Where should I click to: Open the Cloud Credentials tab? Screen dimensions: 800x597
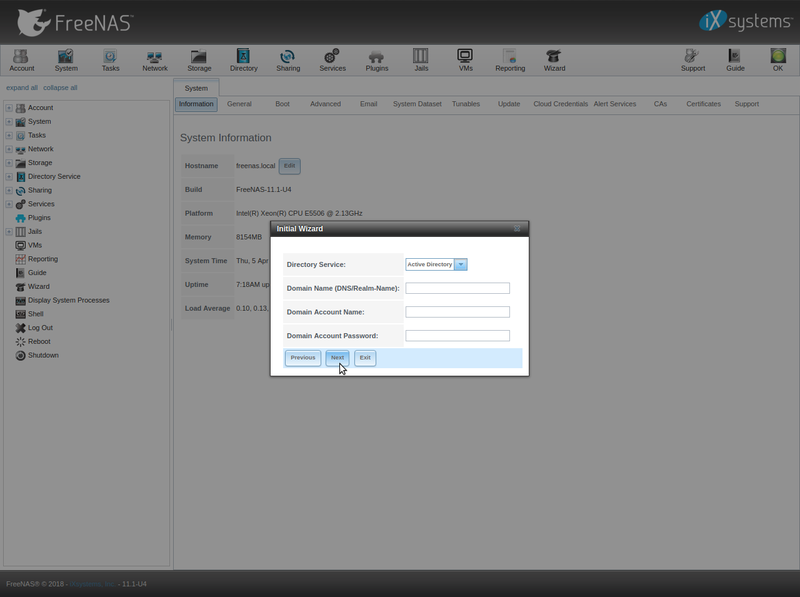[x=560, y=104]
